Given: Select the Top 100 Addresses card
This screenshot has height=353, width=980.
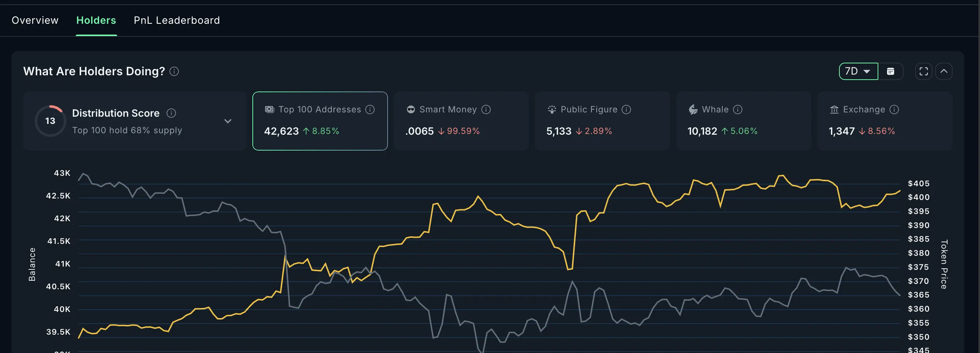Looking at the screenshot, I should pos(319,121).
